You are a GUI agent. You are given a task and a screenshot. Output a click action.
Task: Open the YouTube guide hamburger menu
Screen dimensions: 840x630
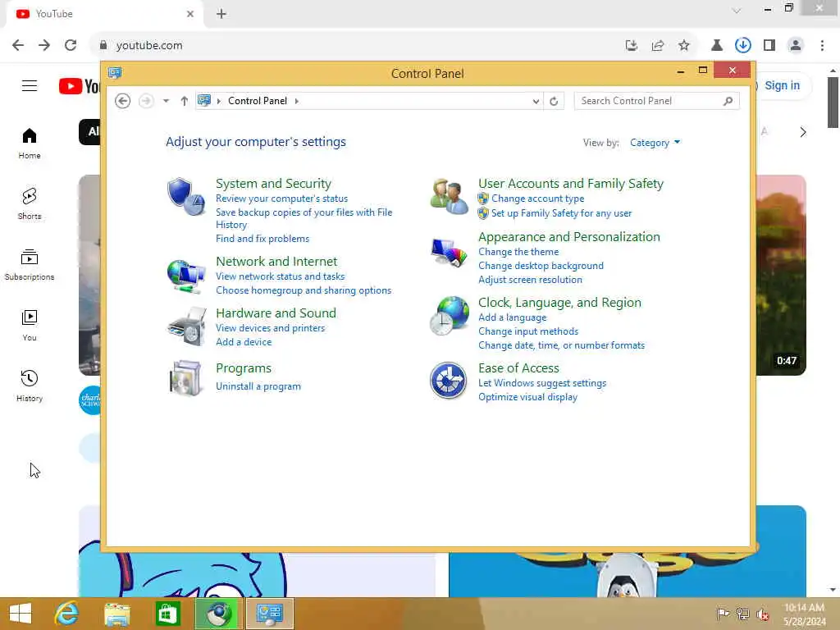tap(30, 85)
